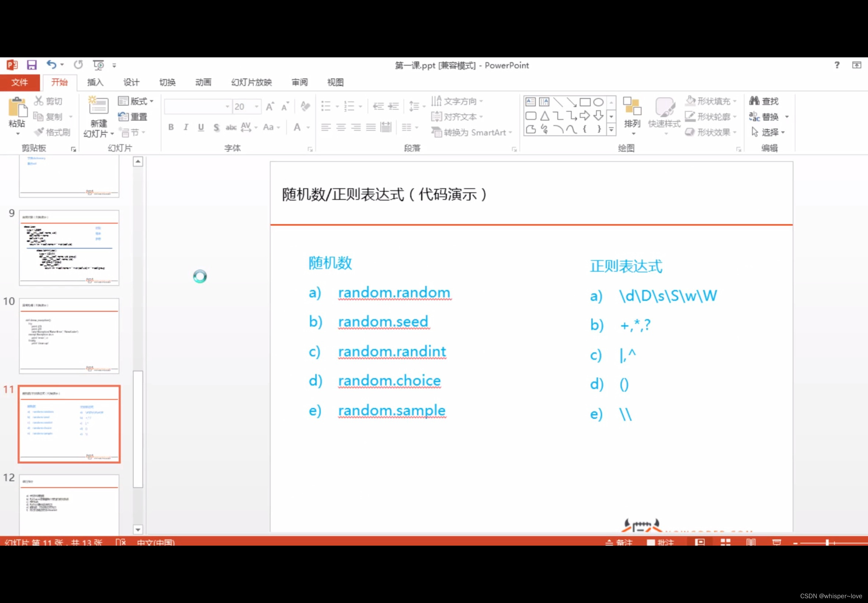The height and width of the screenshot is (603, 868).
Task: Decrease font size with smaller A icon
Action: 285,106
